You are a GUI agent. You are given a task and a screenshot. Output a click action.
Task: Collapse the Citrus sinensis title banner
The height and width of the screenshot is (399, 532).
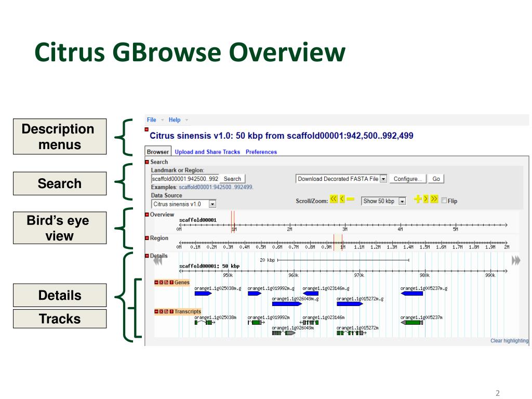pyautogui.click(x=147, y=129)
